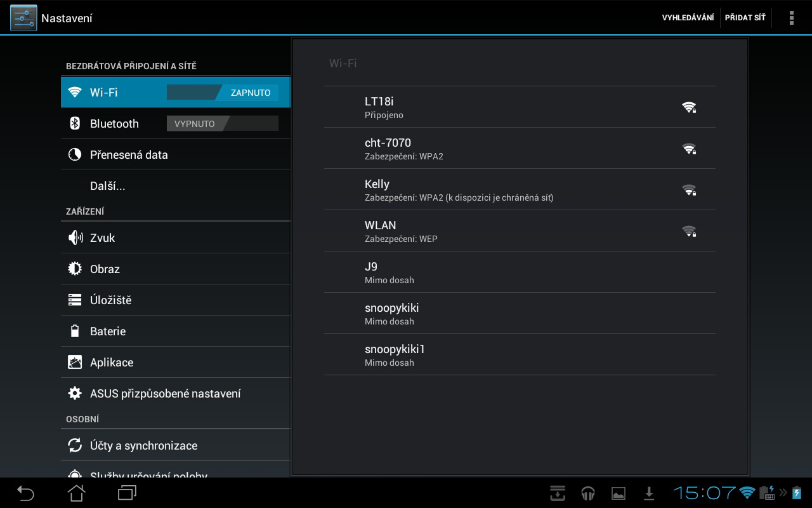Image resolution: width=812 pixels, height=508 pixels.
Task: Tap the Home navigation button
Action: pos(76,493)
